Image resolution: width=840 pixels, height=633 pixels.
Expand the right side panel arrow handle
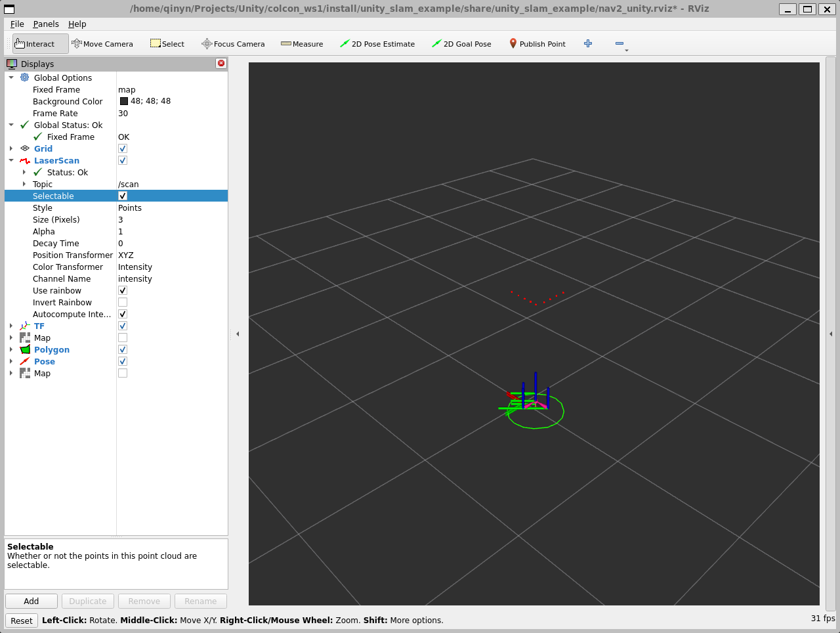pos(831,334)
